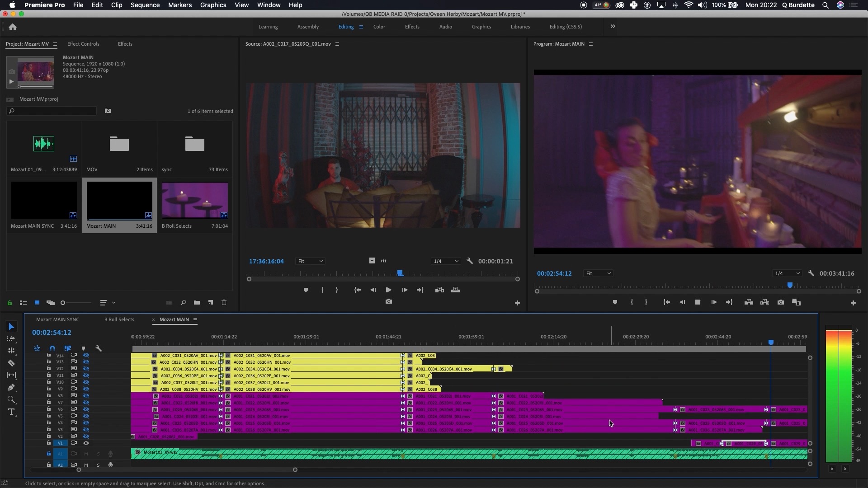Screen dimensions: 868x488
Task: Open the Effect Controls tab
Action: click(83, 44)
